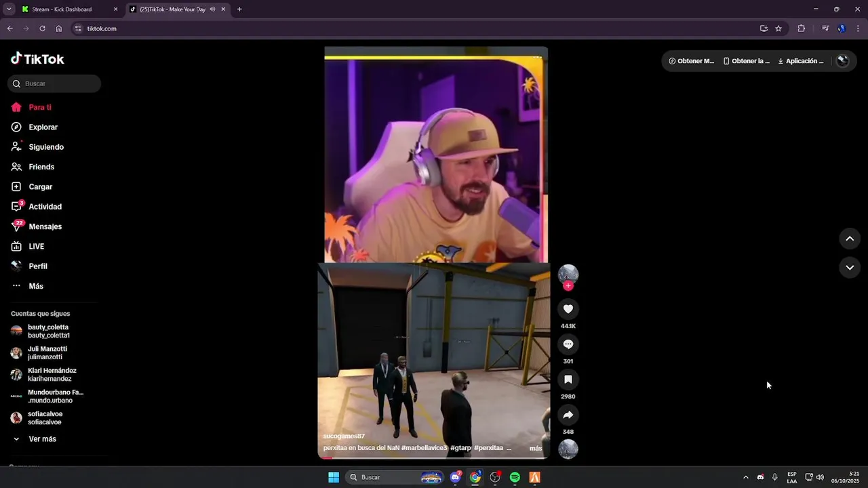This screenshot has height=488, width=868.
Task: Open Discord from taskbar
Action: click(456, 477)
